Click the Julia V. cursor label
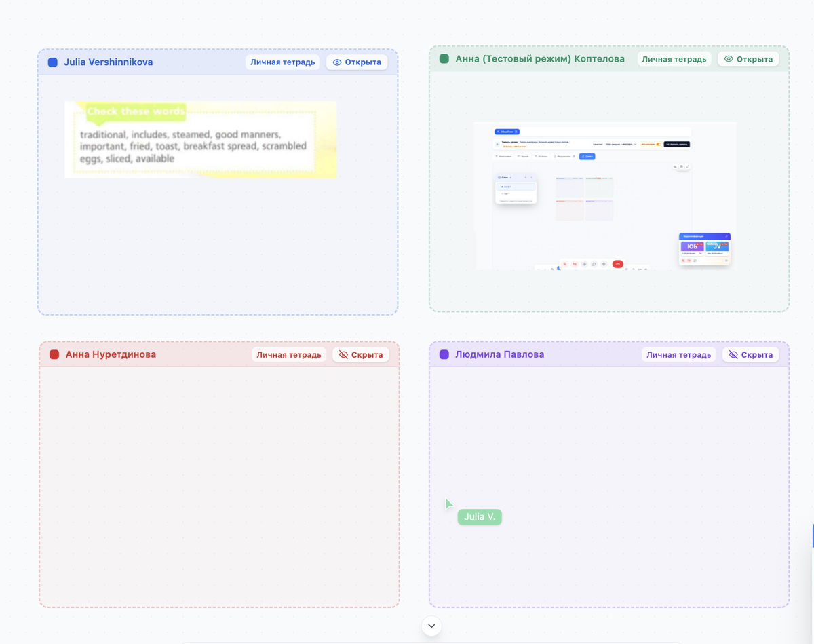Viewport: 814px width, 644px height. [480, 517]
